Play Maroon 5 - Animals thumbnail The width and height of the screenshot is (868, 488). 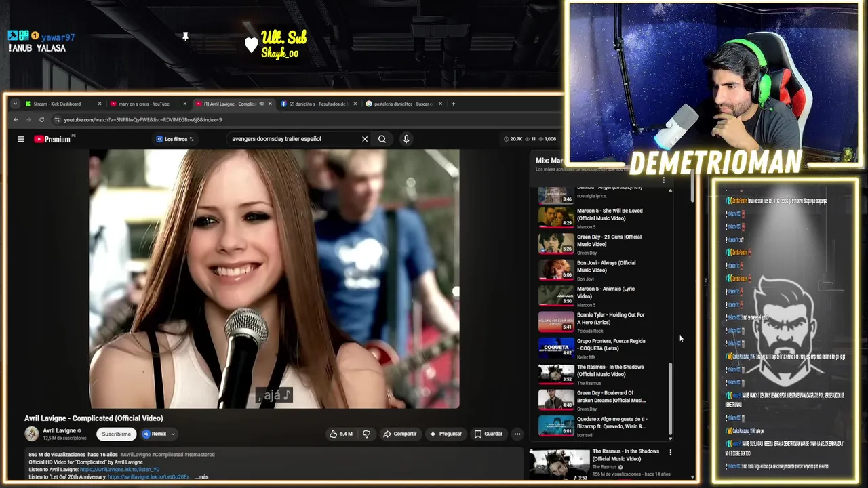pos(556,296)
